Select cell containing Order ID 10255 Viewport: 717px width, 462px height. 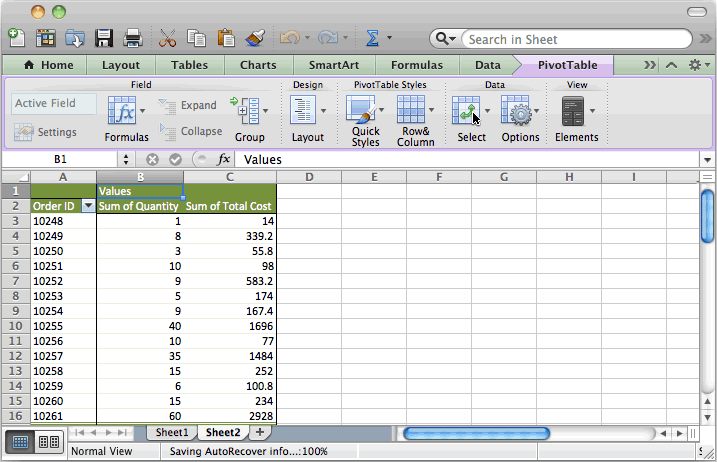click(x=64, y=326)
